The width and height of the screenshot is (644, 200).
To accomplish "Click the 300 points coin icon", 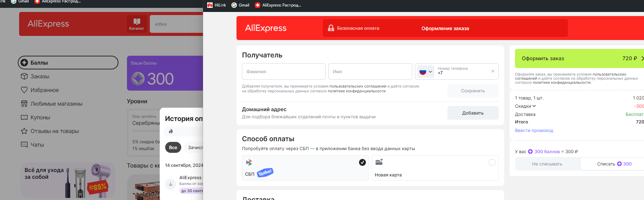I will coord(138,79).
